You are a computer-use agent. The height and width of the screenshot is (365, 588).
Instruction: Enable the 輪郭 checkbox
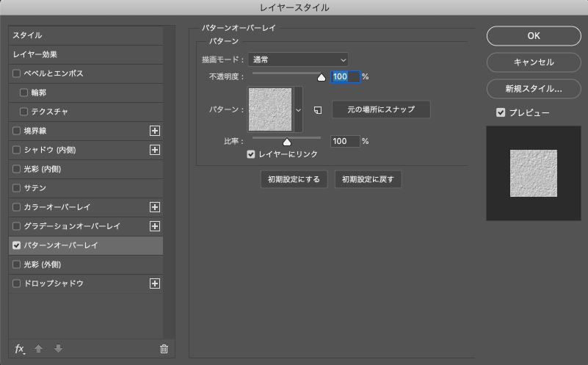point(23,93)
